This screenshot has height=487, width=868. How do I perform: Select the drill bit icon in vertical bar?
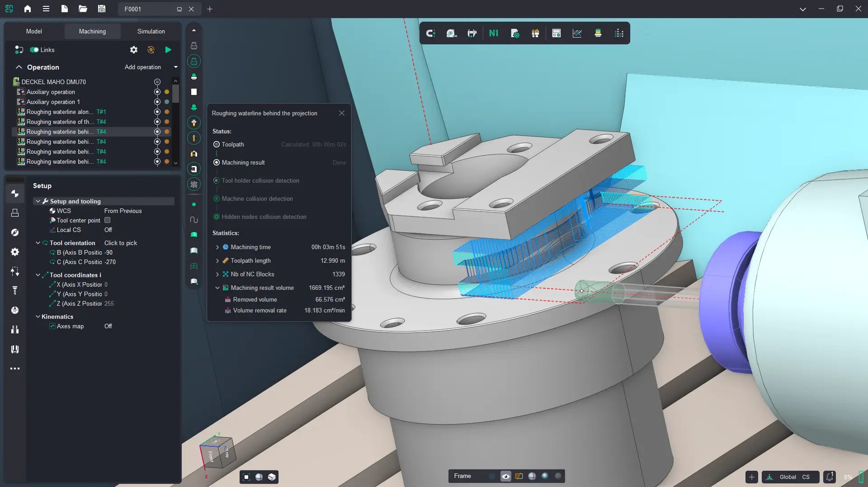[194, 138]
